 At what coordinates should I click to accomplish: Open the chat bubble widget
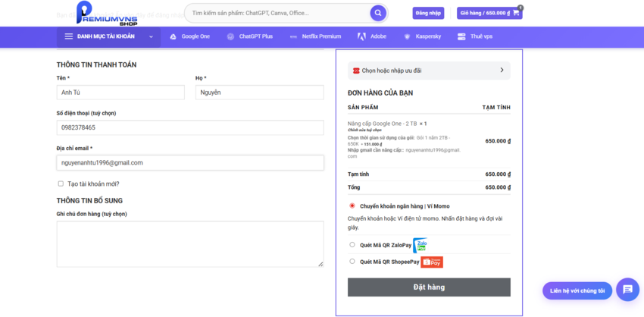pos(627,290)
